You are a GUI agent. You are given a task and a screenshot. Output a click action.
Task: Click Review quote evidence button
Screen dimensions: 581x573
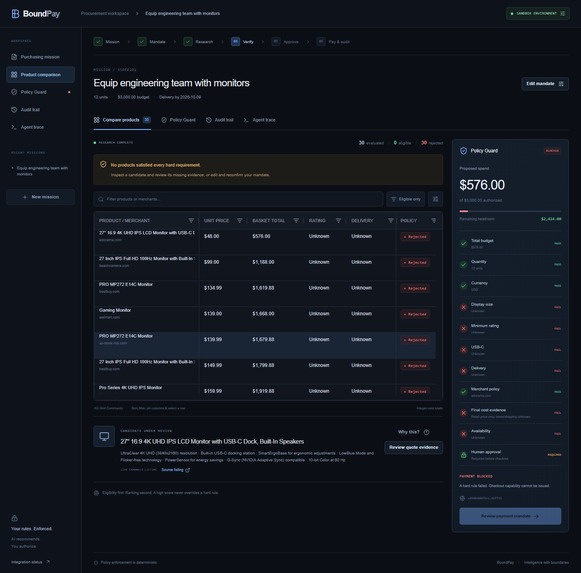point(414,447)
